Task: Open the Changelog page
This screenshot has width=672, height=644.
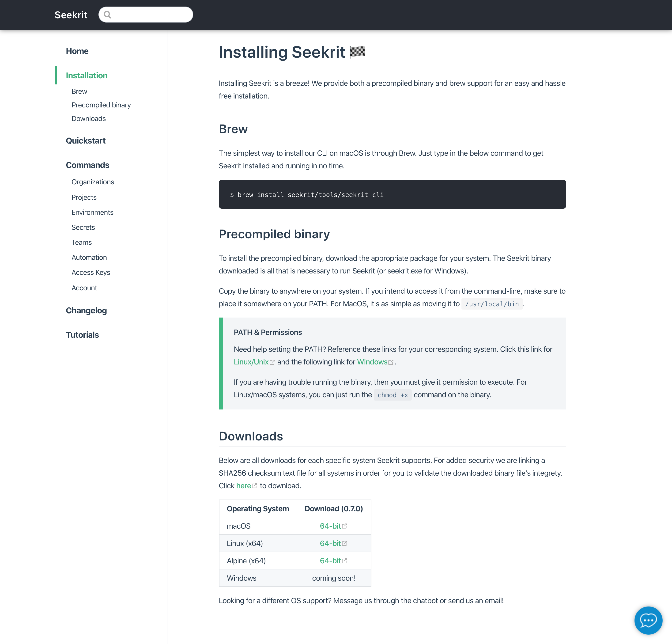Action: [x=86, y=310]
